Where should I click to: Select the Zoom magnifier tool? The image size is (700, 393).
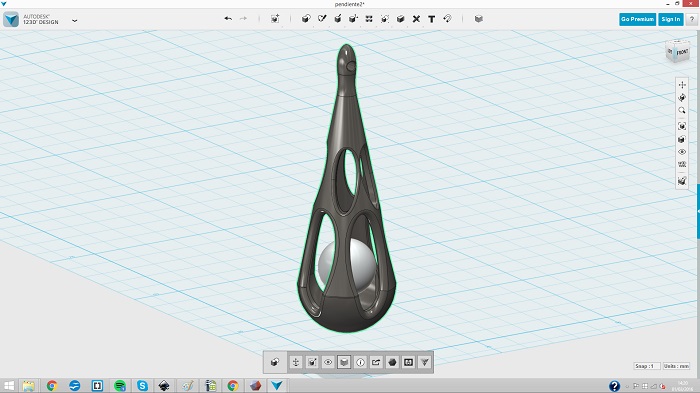(x=682, y=110)
